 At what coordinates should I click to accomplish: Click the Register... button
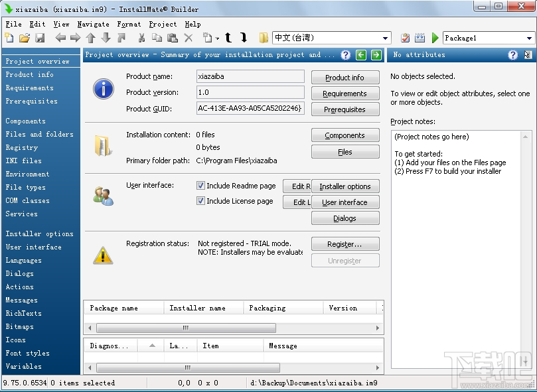[345, 244]
